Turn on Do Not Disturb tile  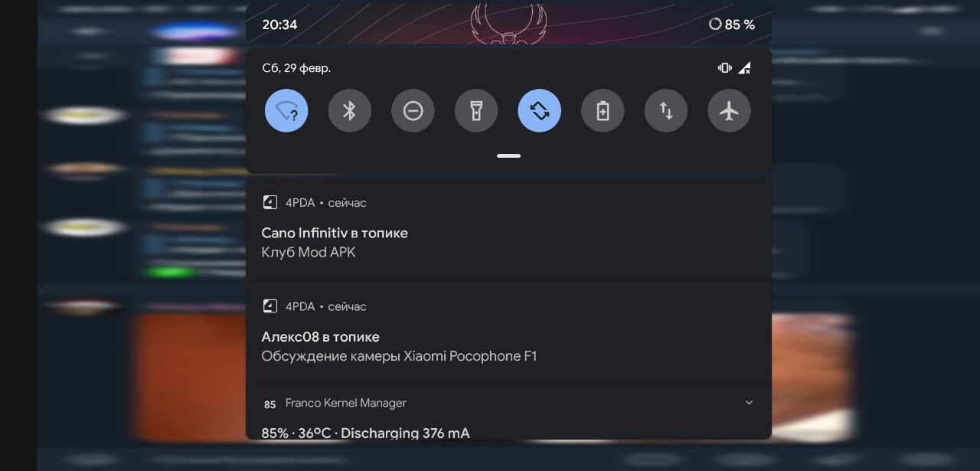413,111
